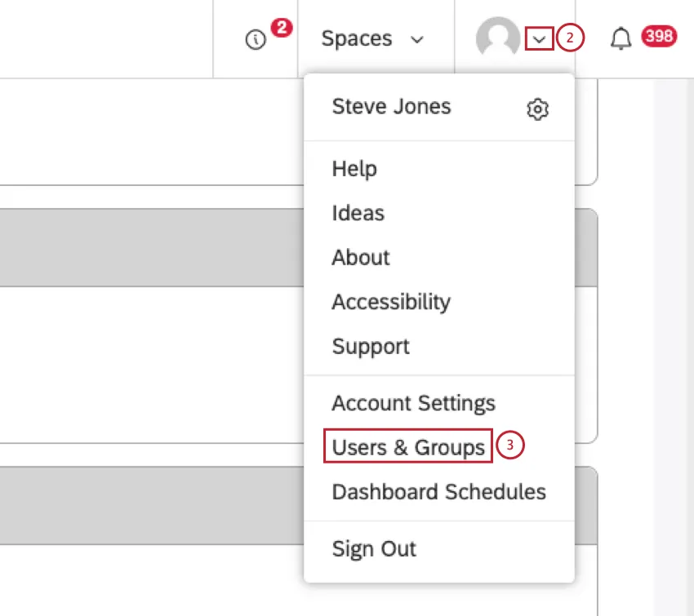Open the account menu chevron next to avatar
Image resolution: width=694 pixels, height=616 pixels.
541,38
